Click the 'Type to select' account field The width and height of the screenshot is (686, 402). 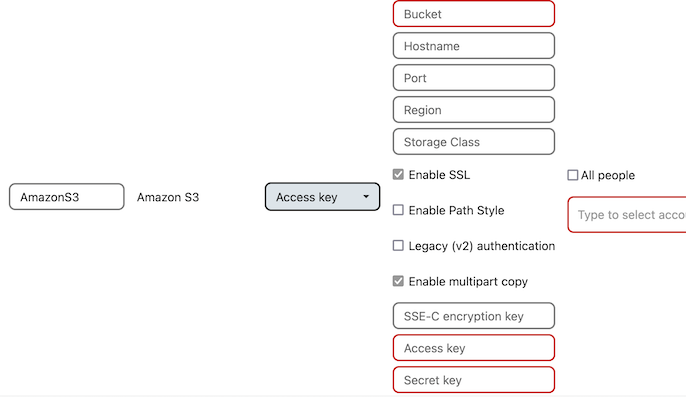click(x=628, y=215)
